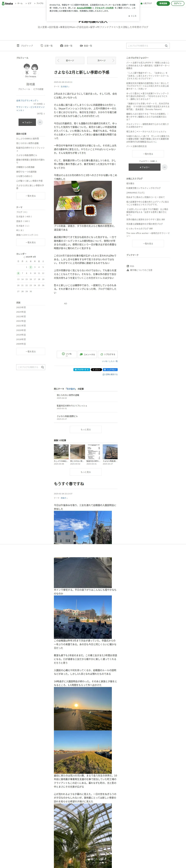Click もっと見る under 画像つき記事
Screen dimensions: 186x868
[86, 472]
